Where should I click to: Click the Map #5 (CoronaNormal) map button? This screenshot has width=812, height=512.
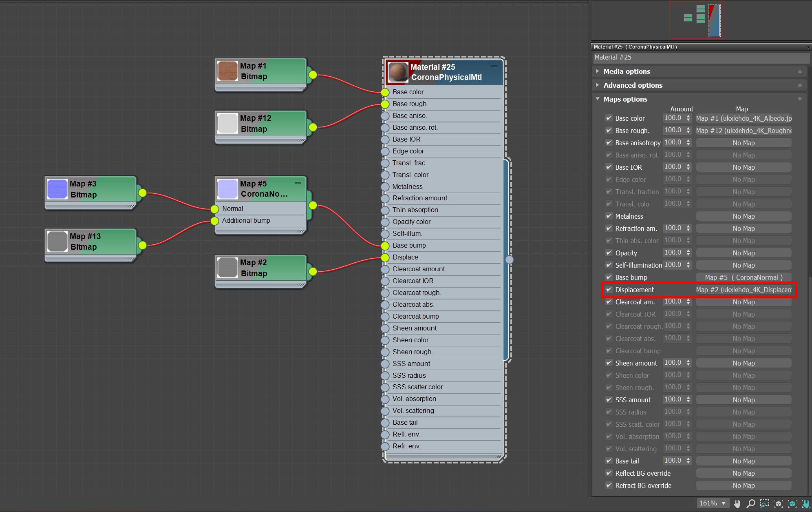744,277
